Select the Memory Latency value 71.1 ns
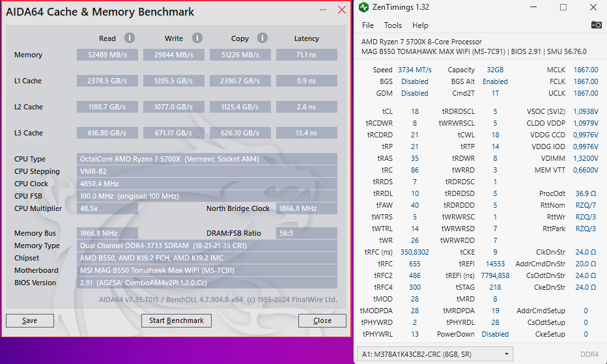Image resolution: width=607 pixels, height=364 pixels. pyautogui.click(x=307, y=55)
